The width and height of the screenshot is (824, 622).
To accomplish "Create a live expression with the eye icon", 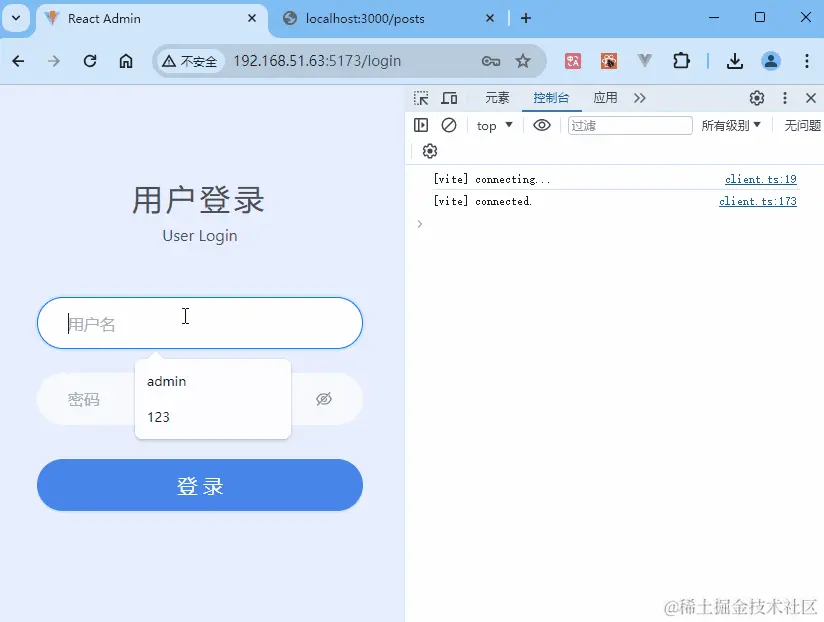I will (539, 125).
